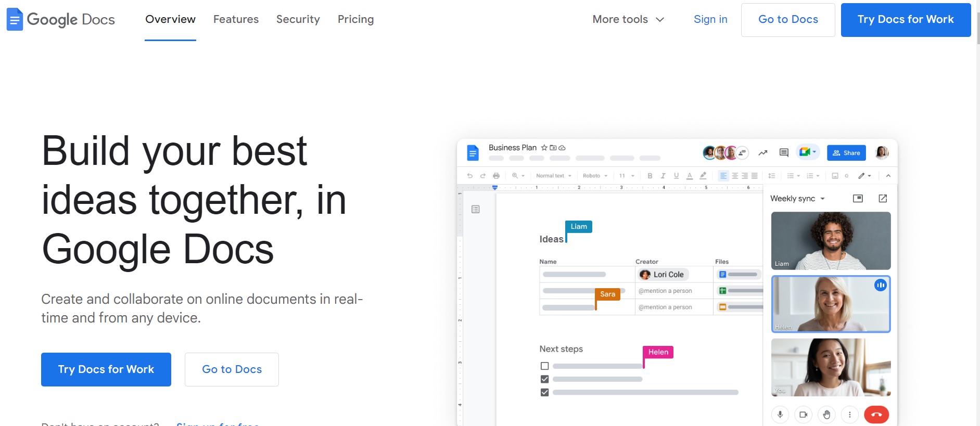The height and width of the screenshot is (426, 980).
Task: Click the green Sheets file chip icon
Action: point(722,291)
